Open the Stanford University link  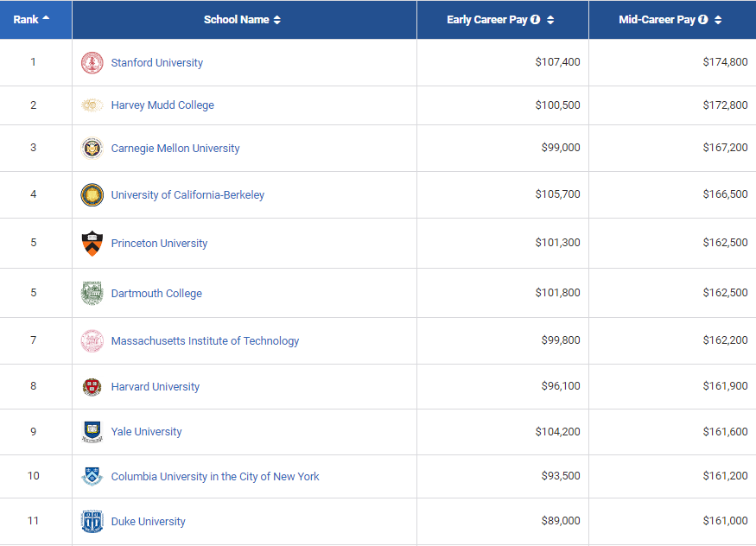pos(156,63)
